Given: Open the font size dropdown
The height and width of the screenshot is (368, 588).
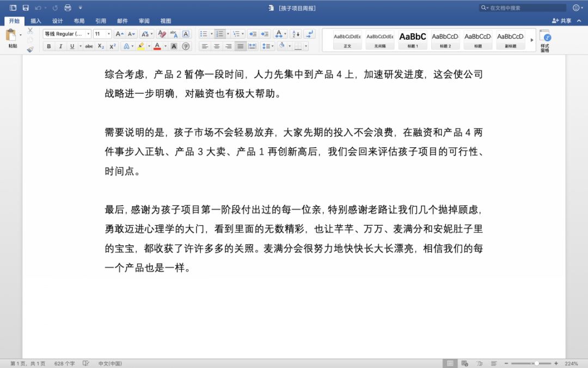Looking at the screenshot, I should tap(108, 34).
